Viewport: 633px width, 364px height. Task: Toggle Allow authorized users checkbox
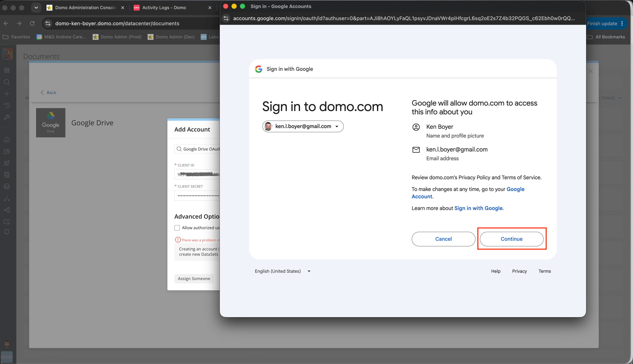[177, 228]
